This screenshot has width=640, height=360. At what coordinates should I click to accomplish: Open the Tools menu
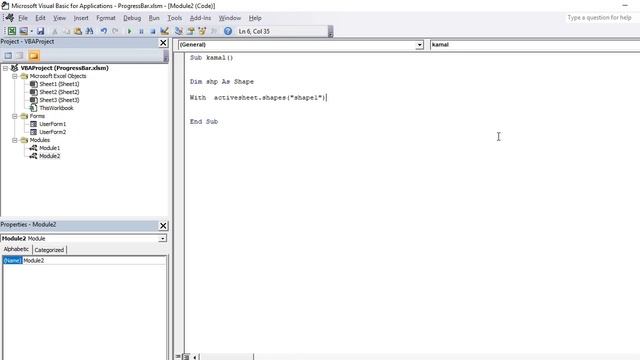point(175,18)
